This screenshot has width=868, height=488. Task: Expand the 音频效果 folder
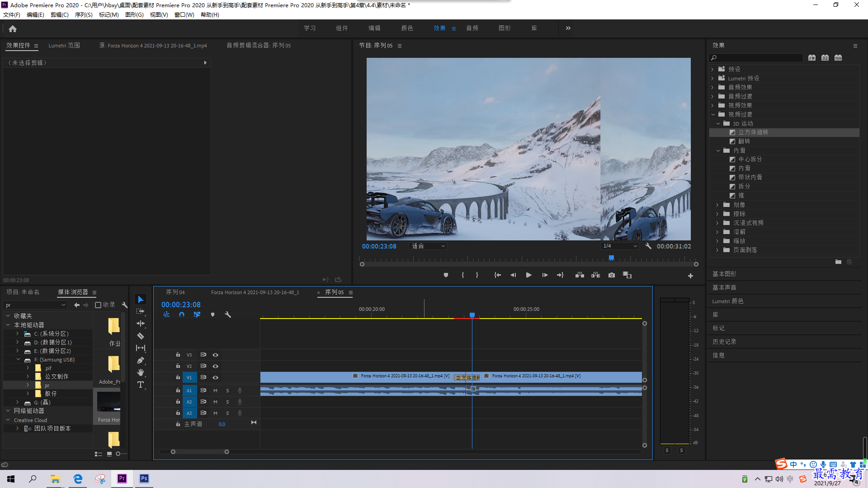coord(712,87)
